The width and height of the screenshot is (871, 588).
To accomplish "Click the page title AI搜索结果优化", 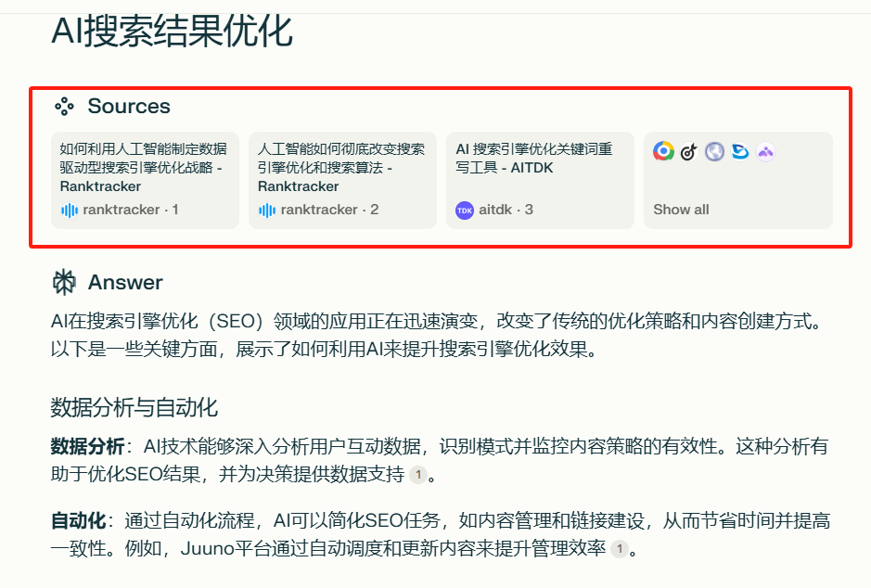I will (x=173, y=32).
